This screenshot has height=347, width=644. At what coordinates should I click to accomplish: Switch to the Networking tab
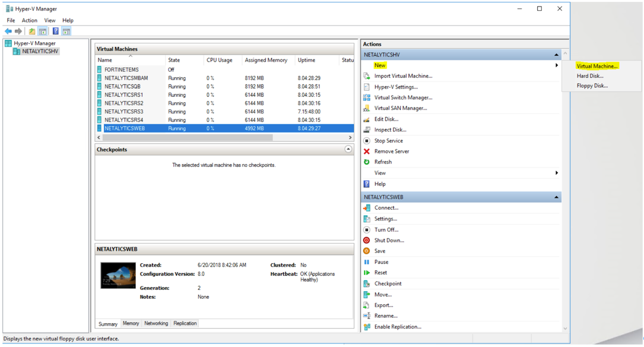[x=156, y=324]
